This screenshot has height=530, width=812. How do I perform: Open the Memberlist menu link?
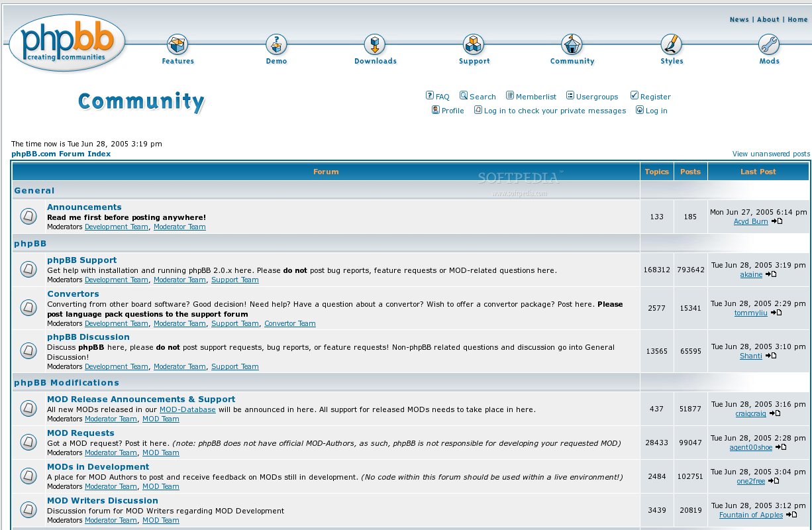pyautogui.click(x=536, y=97)
